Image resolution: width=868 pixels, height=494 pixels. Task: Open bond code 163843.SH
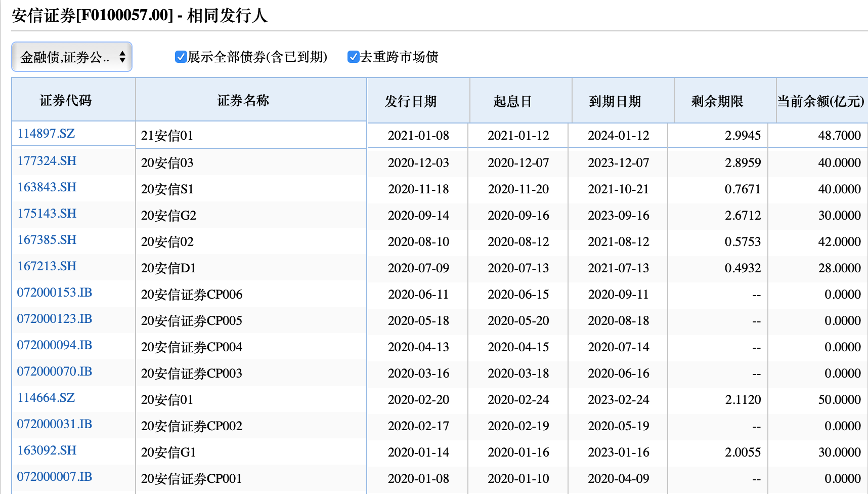(x=47, y=187)
